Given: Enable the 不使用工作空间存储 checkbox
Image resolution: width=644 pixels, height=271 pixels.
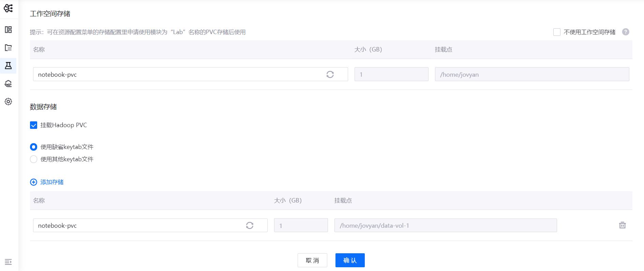Looking at the screenshot, I should pyautogui.click(x=557, y=32).
